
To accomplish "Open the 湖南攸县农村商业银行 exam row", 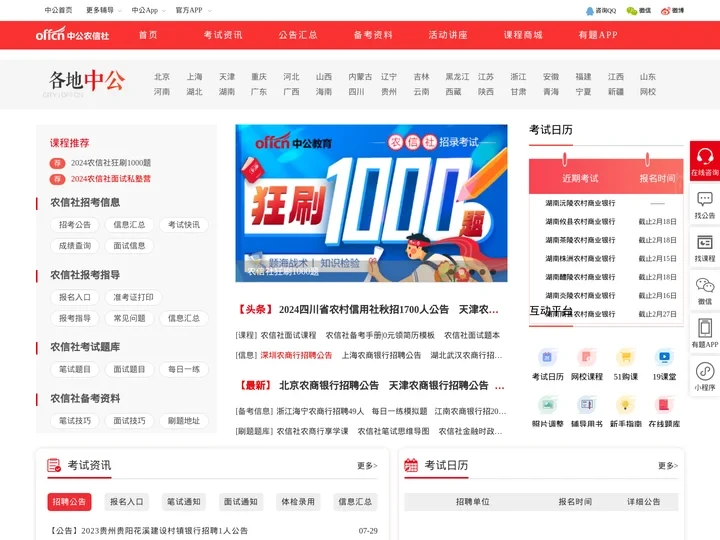I will 606,221.
